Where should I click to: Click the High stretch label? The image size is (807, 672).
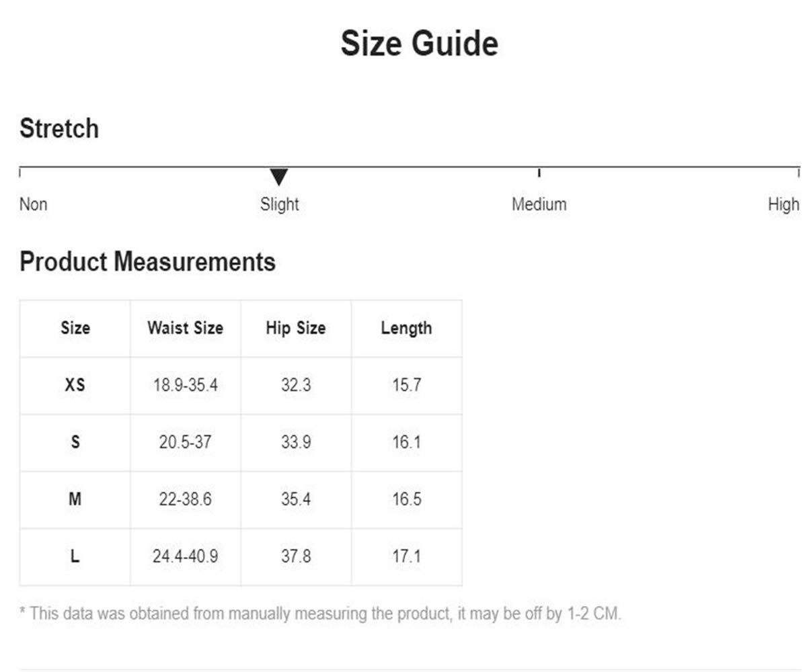(x=783, y=204)
